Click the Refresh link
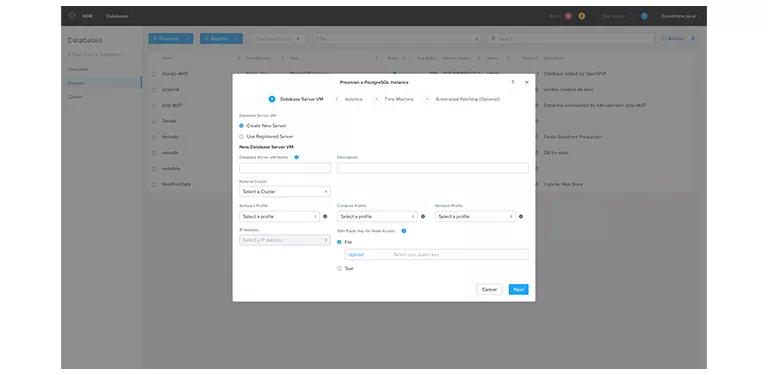 coord(673,38)
